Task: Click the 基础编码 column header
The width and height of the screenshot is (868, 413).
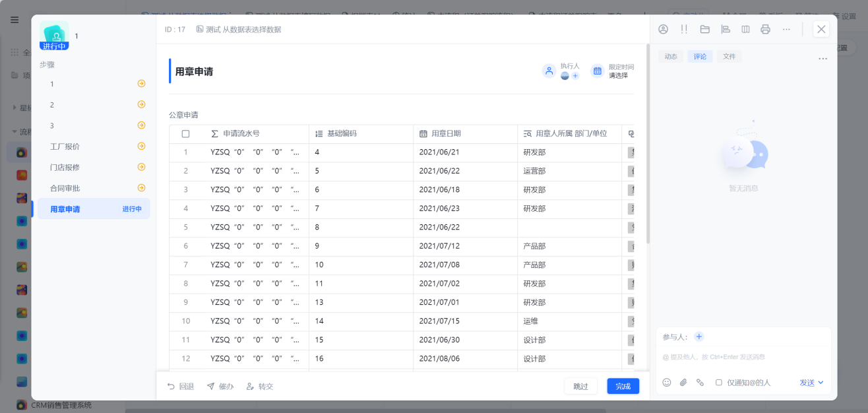Action: [x=361, y=134]
